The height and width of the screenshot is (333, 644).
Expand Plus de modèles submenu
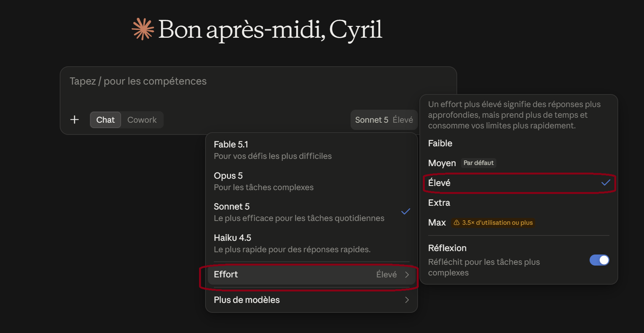point(311,300)
